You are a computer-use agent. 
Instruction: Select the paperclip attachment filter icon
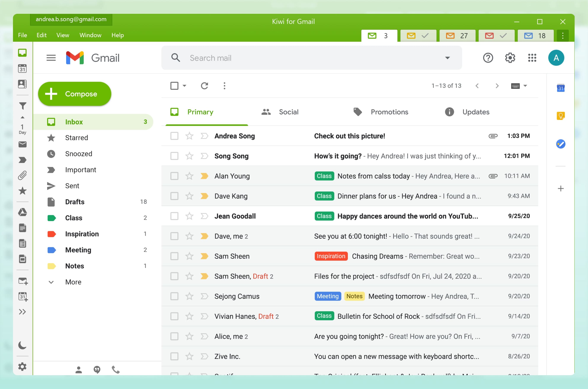[22, 175]
